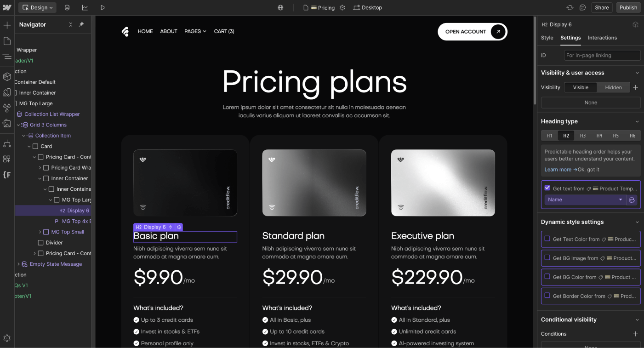The width and height of the screenshot is (644, 348).
Task: Switch to the Interactions tab
Action: (x=602, y=38)
